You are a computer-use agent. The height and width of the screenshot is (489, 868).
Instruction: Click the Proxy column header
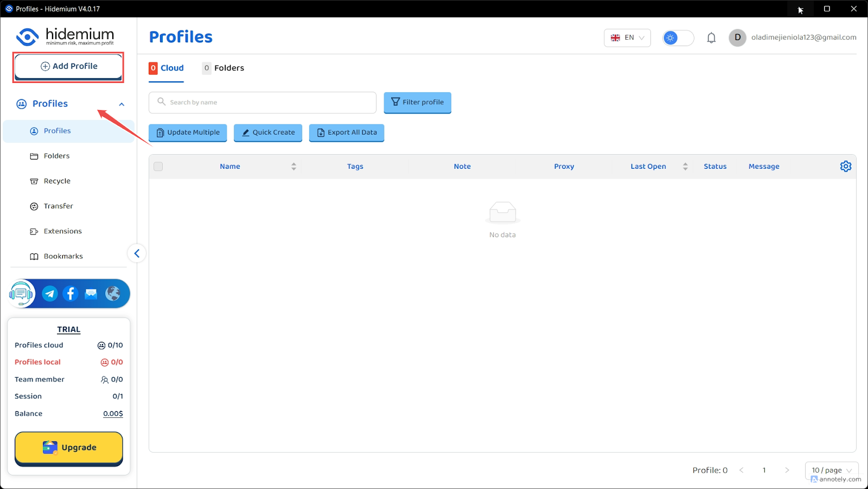click(x=564, y=167)
